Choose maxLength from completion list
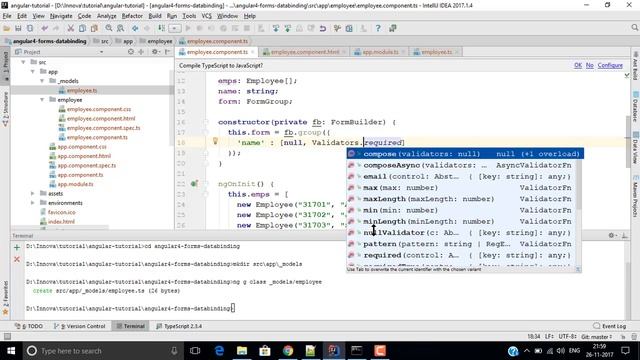The image size is (640, 360). click(462, 199)
